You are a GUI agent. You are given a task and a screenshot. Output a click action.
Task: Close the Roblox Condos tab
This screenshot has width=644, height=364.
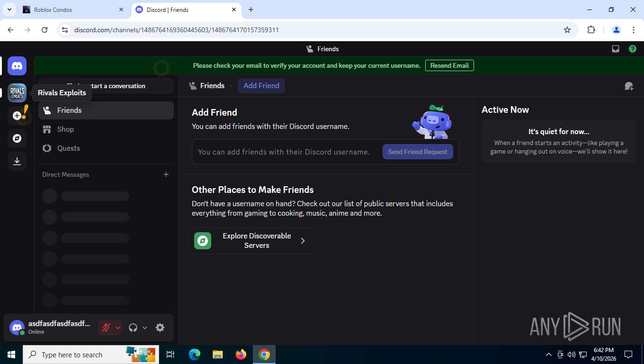[121, 9]
